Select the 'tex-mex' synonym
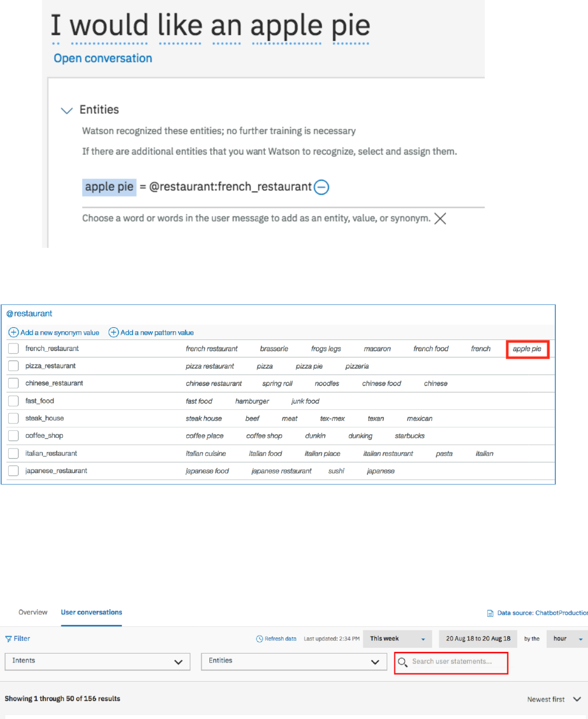Screen dimensions: 588x719 (x=332, y=419)
